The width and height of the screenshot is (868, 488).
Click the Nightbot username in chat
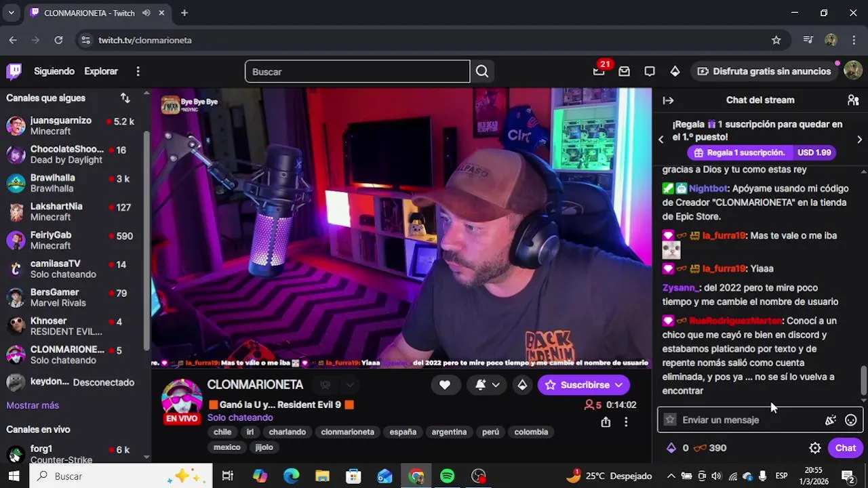tap(708, 188)
